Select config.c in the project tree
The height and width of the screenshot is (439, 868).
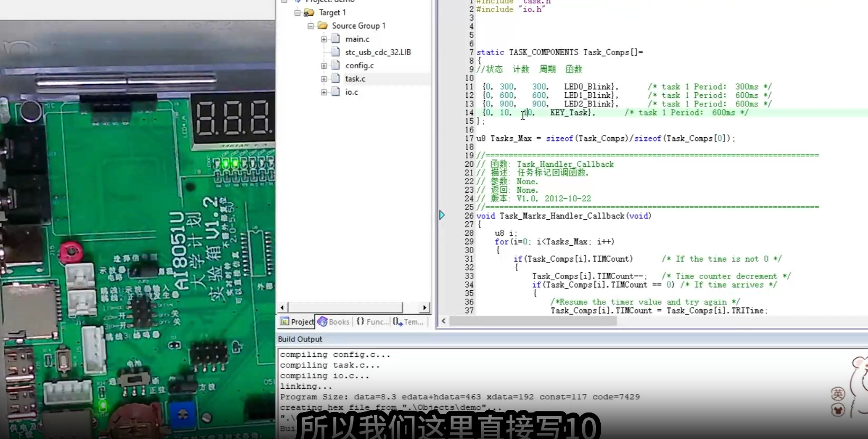click(359, 66)
